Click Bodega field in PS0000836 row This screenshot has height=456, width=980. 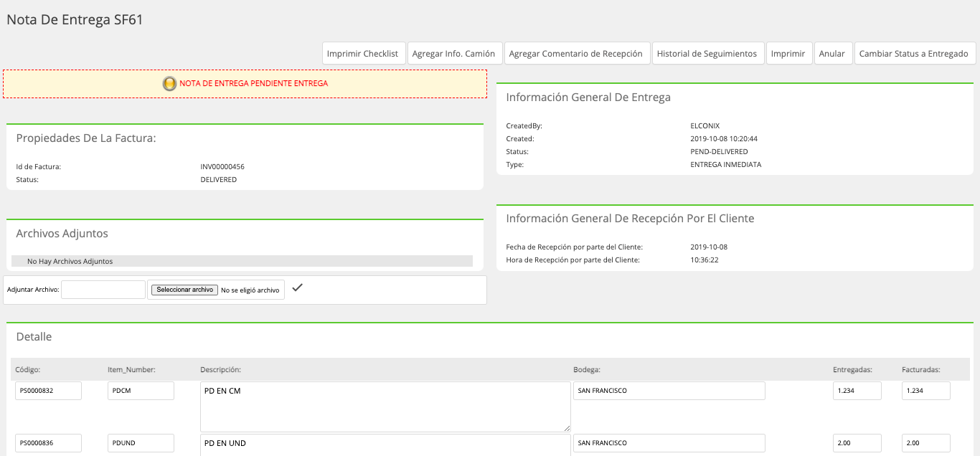click(669, 443)
